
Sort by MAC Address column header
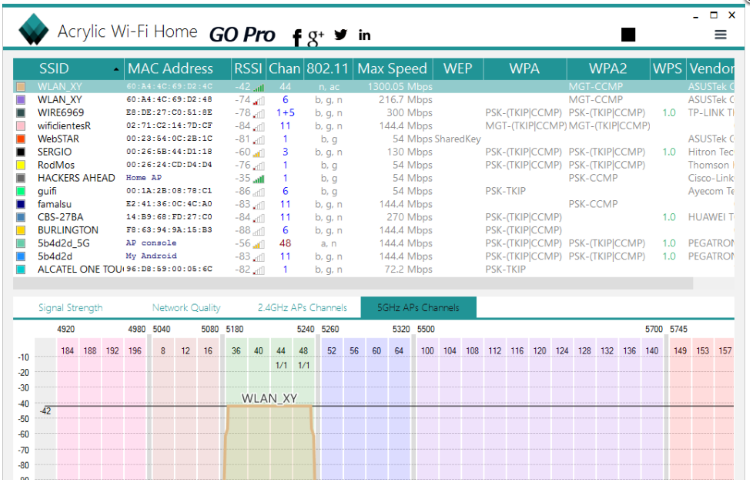(177, 69)
